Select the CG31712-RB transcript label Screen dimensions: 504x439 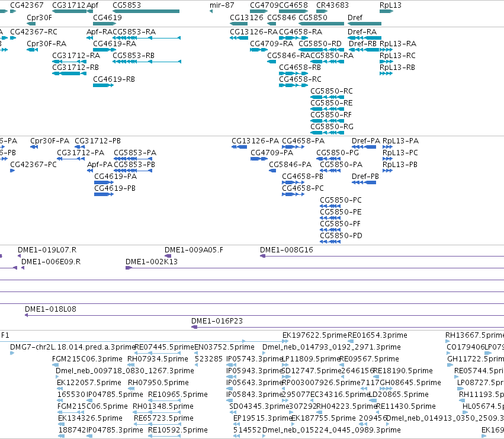(76, 68)
